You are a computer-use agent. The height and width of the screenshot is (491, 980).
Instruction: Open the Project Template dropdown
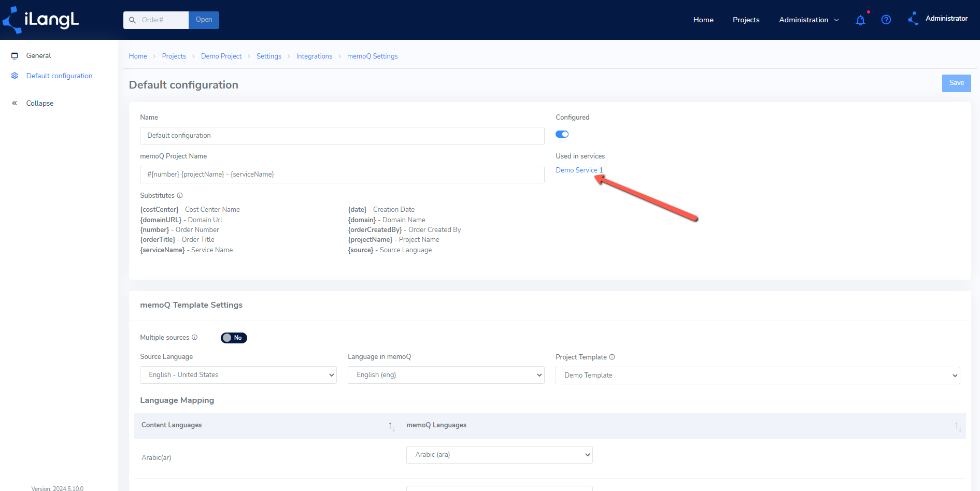pos(758,376)
